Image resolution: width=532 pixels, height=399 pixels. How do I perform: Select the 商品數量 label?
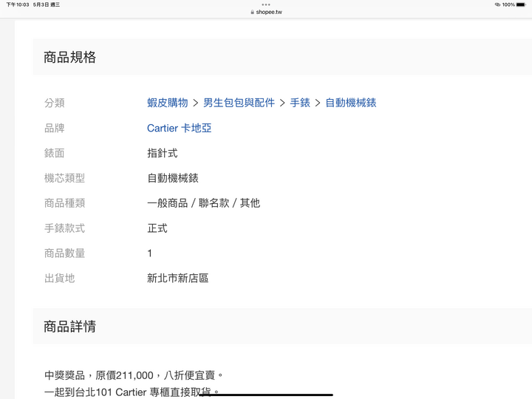point(64,253)
